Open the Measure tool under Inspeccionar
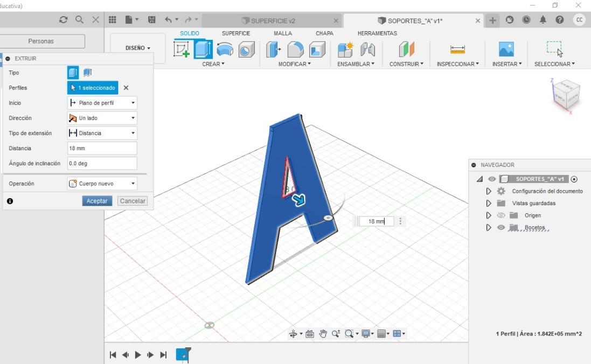Viewport: 591px width, 364px height. click(x=457, y=50)
